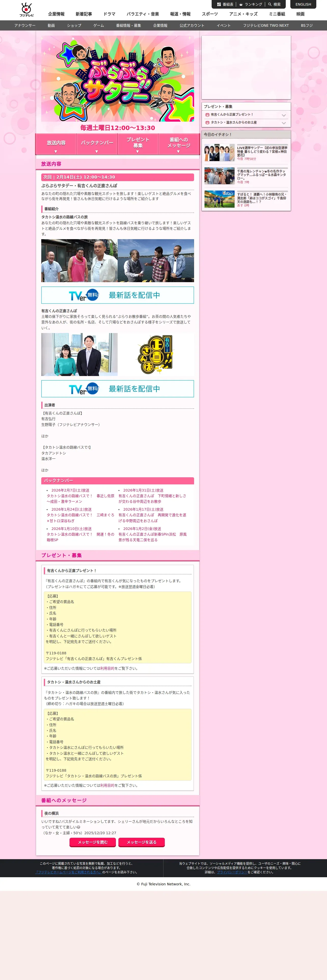
Task: Open プライバシーポリシー footer link
Action: pyautogui.click(x=232, y=872)
